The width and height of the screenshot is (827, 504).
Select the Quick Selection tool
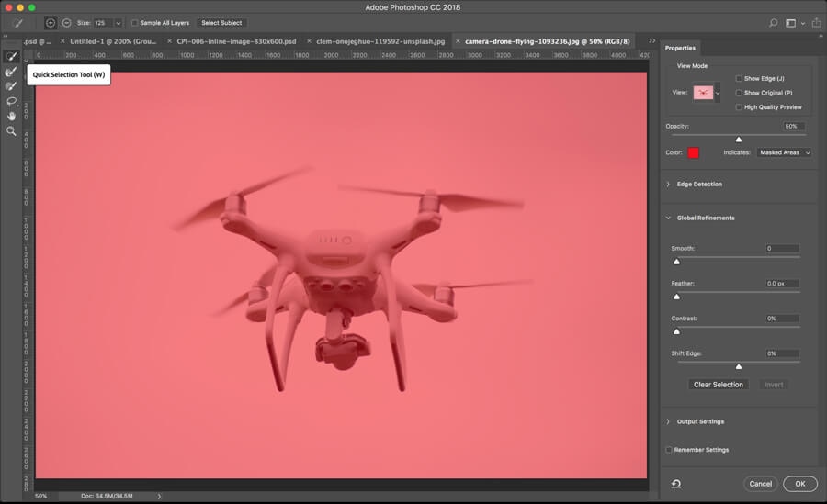(x=12, y=57)
